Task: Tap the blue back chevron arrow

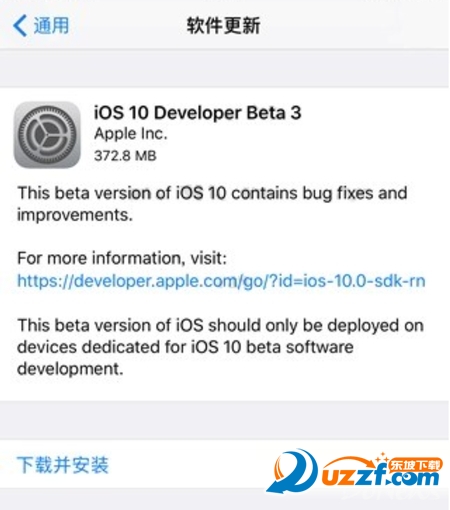Action: pos(20,26)
